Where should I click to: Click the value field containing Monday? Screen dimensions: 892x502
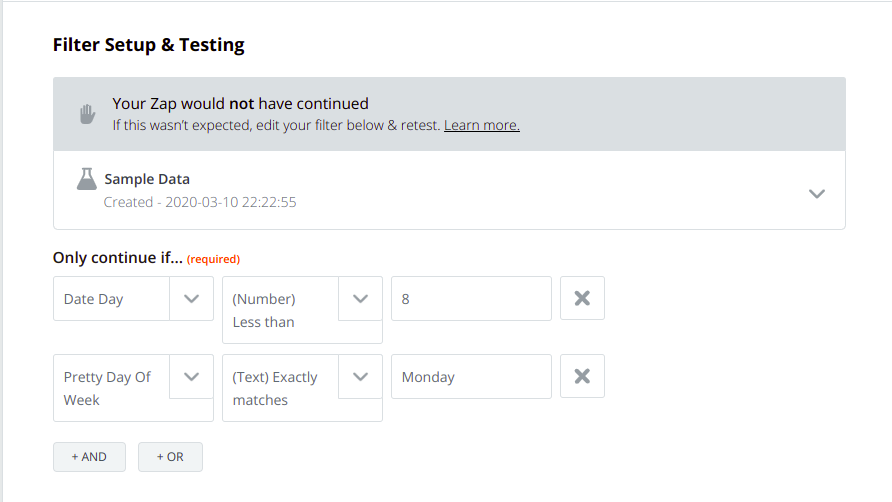471,377
